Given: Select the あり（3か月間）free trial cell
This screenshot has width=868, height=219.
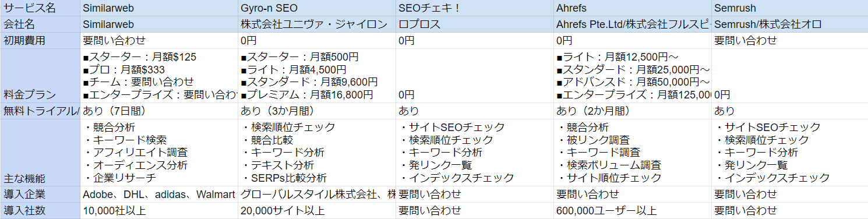Looking at the screenshot, I should point(317,111).
